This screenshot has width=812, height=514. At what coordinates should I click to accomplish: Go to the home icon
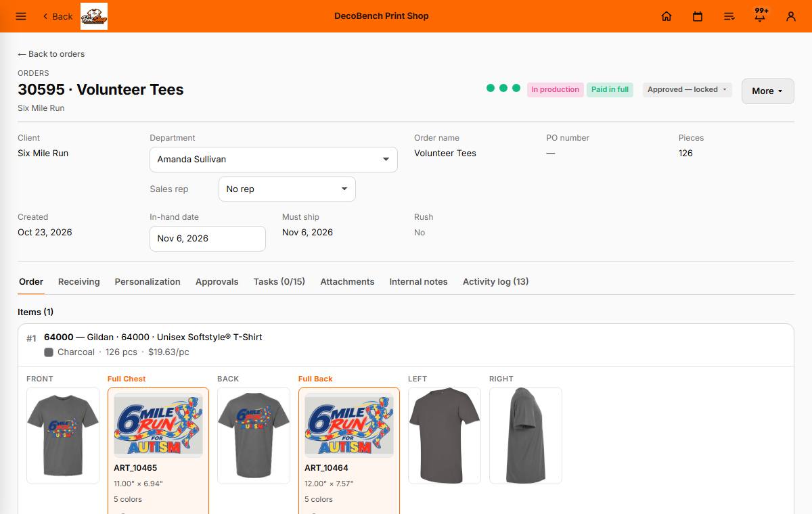pos(667,16)
